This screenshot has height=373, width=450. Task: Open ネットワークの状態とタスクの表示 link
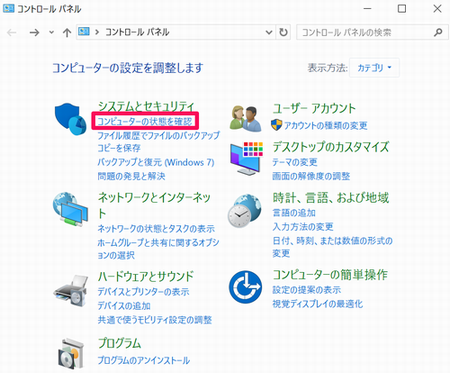coord(156,229)
